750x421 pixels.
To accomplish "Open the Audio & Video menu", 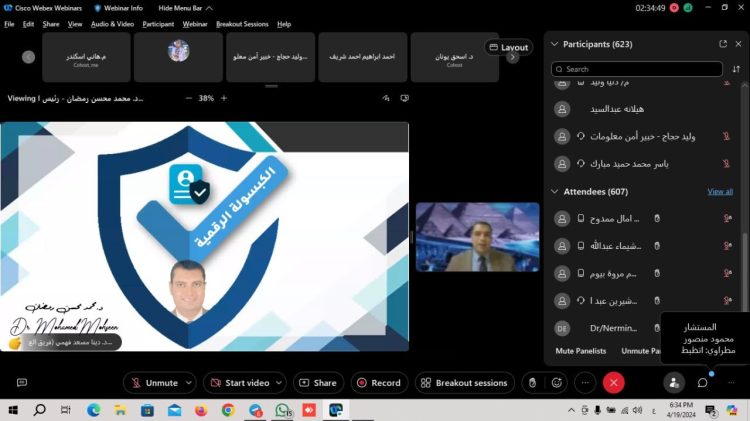I will (x=112, y=24).
